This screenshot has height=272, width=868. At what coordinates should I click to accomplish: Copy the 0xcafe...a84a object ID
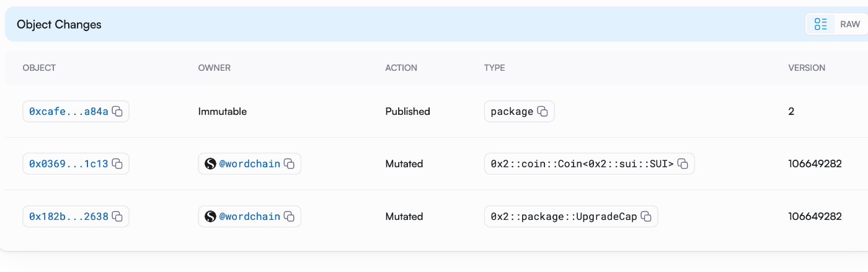click(117, 112)
